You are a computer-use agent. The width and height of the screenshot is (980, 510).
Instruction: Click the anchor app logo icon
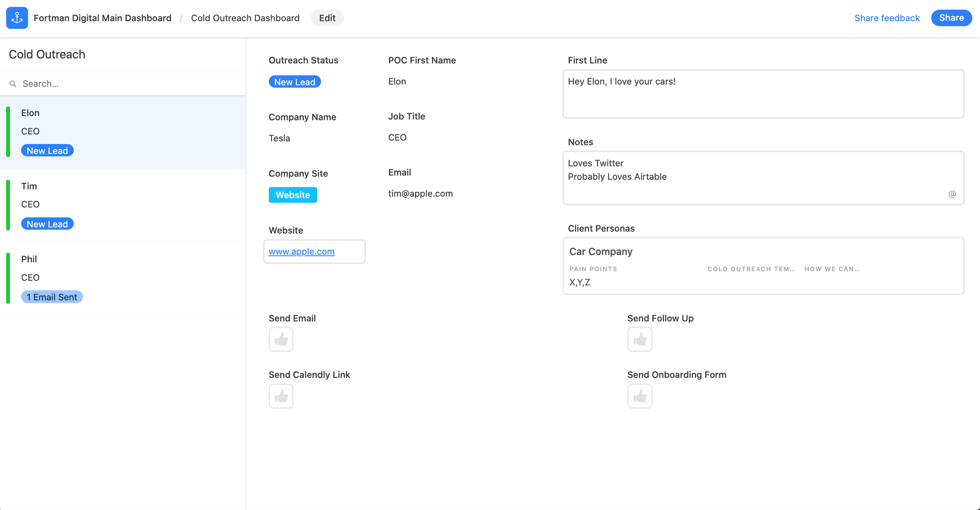(17, 18)
